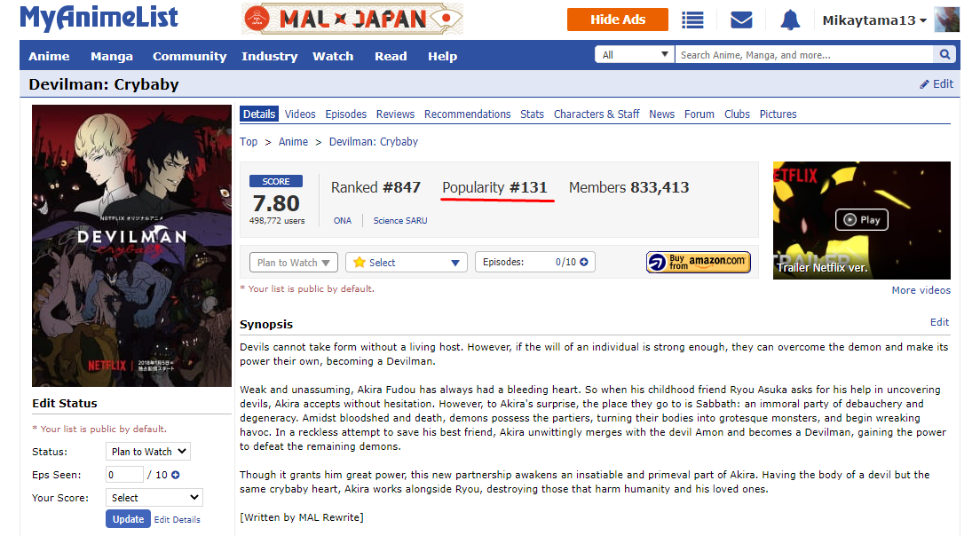Screen dimensions: 980x536
Task: Click the search magnifier button
Action: coord(945,55)
